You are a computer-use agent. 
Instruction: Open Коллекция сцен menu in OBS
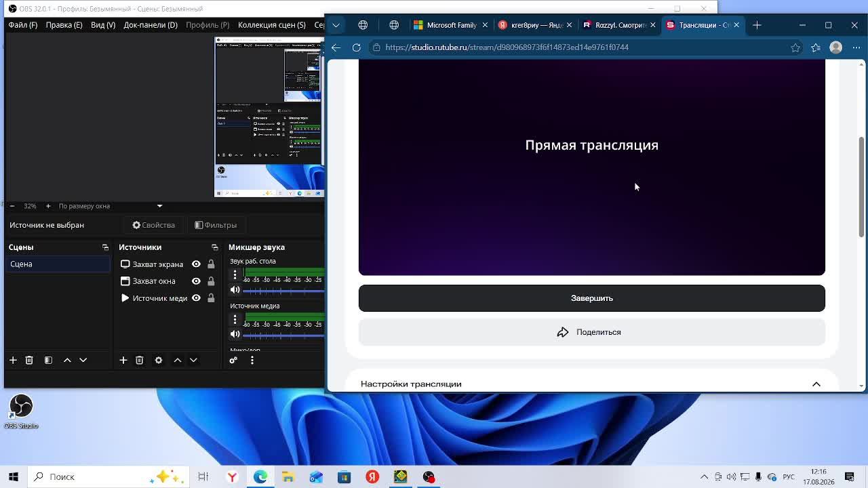tap(272, 25)
